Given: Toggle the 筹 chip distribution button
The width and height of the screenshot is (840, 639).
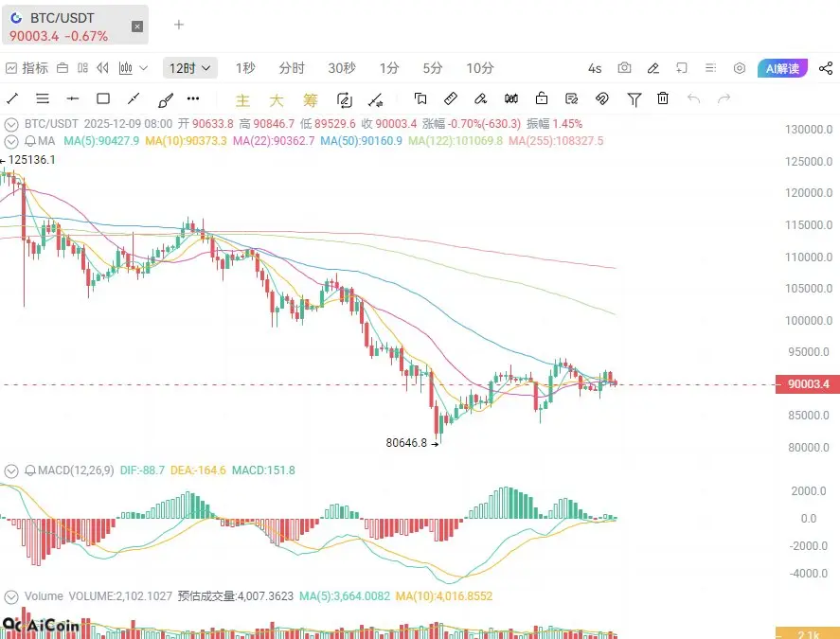Looking at the screenshot, I should (311, 99).
